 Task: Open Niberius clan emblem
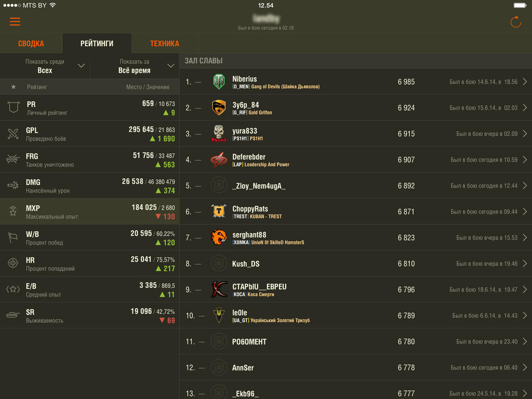click(219, 82)
